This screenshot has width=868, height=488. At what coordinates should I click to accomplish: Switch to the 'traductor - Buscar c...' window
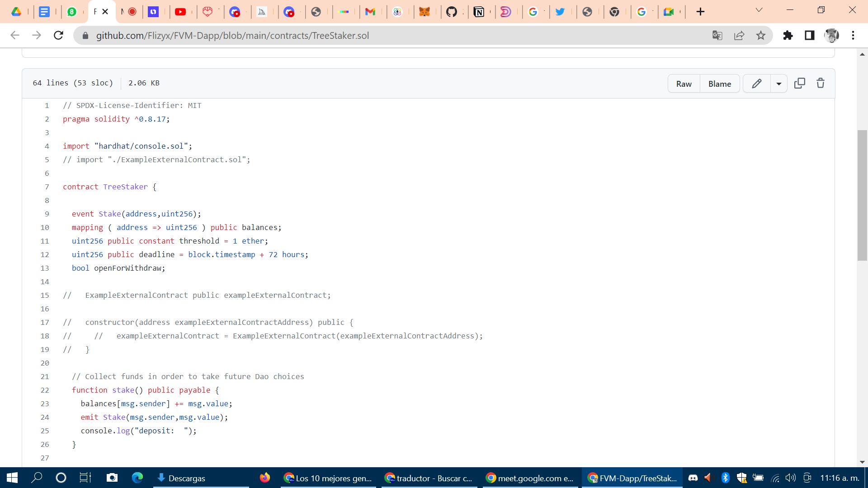(x=429, y=478)
